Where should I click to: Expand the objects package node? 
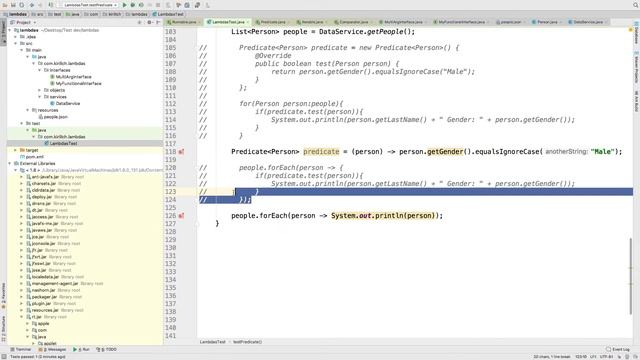(40, 90)
